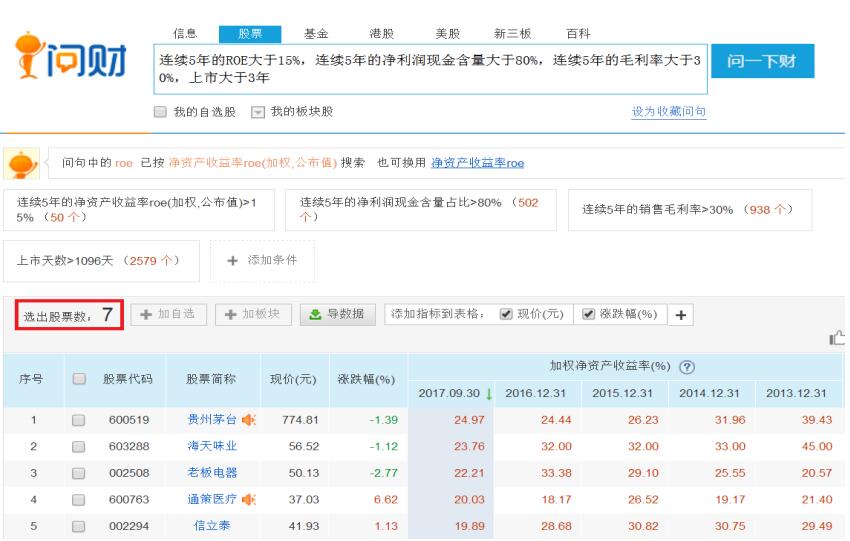Click the 导数据 export button
Viewport: 850px width, 541px height.
point(338,314)
